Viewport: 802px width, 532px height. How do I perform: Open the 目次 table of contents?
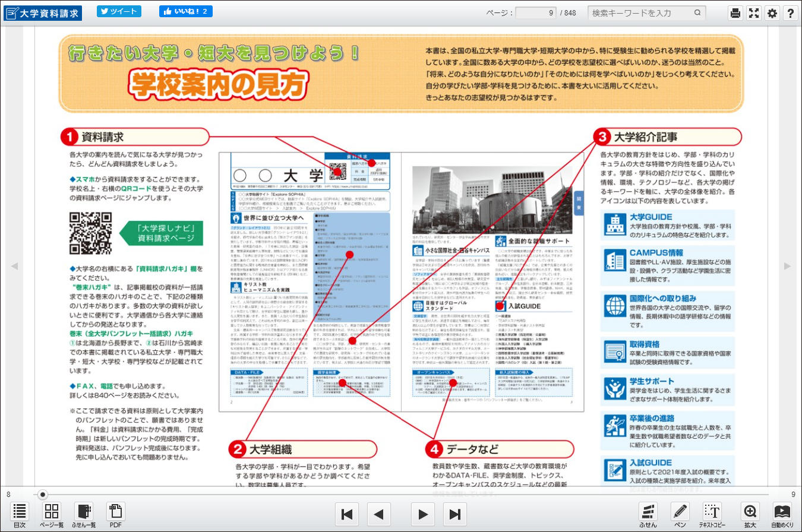pyautogui.click(x=20, y=515)
